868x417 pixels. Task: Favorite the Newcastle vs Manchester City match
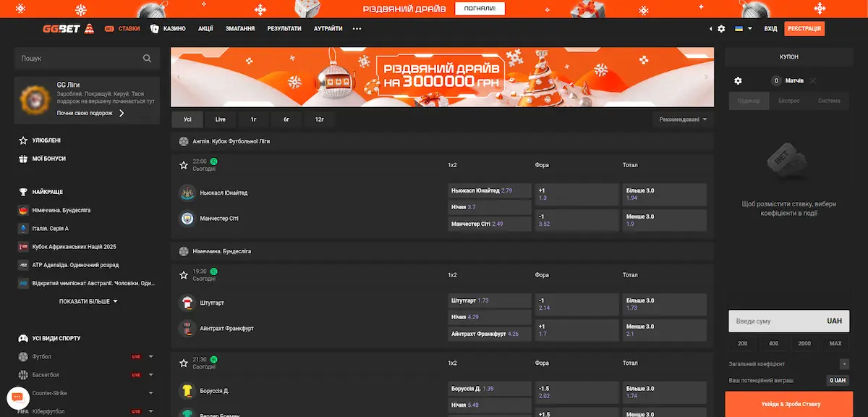(184, 165)
